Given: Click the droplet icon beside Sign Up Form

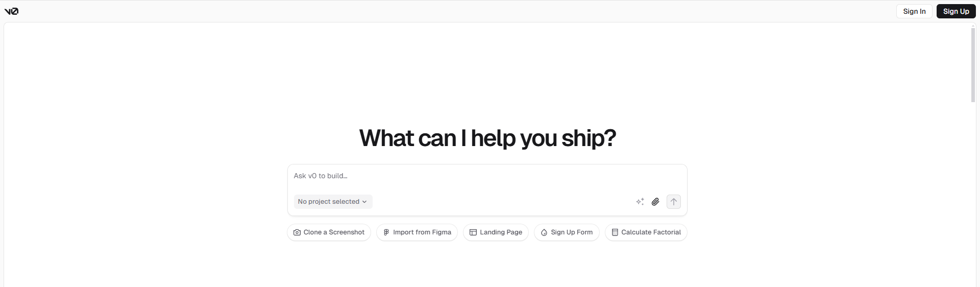Looking at the screenshot, I should coord(544,232).
